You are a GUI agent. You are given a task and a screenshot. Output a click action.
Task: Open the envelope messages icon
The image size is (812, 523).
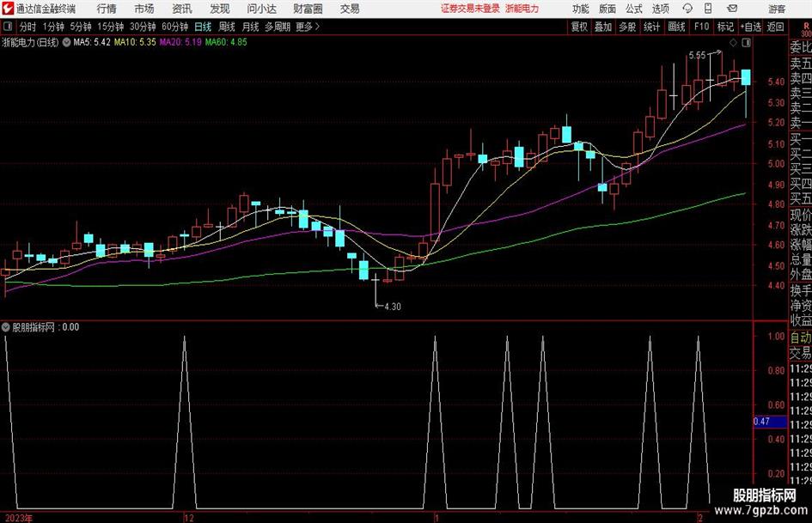(x=732, y=9)
